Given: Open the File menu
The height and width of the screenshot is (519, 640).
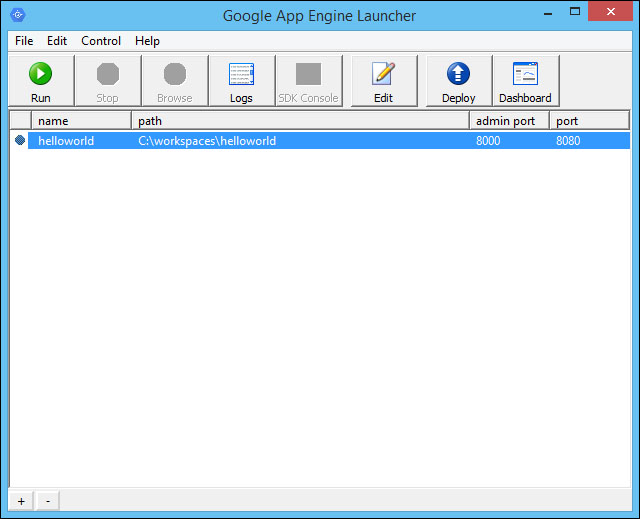Looking at the screenshot, I should tap(24, 41).
